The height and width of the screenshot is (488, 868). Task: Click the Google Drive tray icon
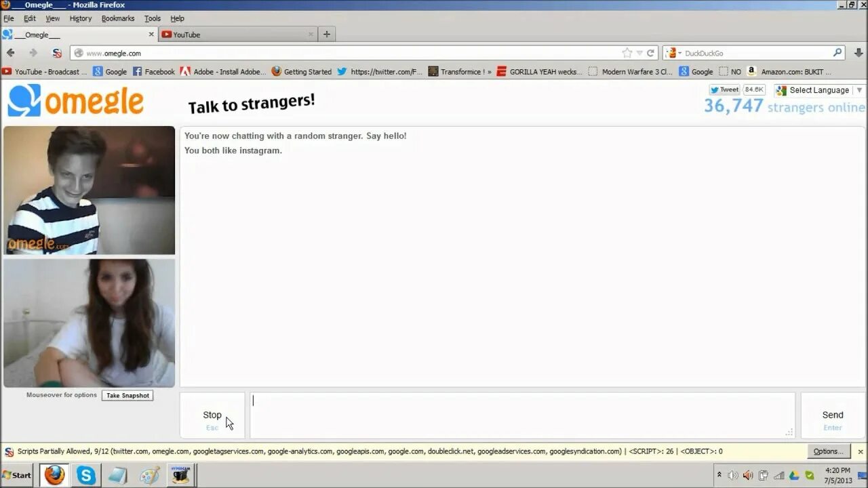(x=794, y=475)
